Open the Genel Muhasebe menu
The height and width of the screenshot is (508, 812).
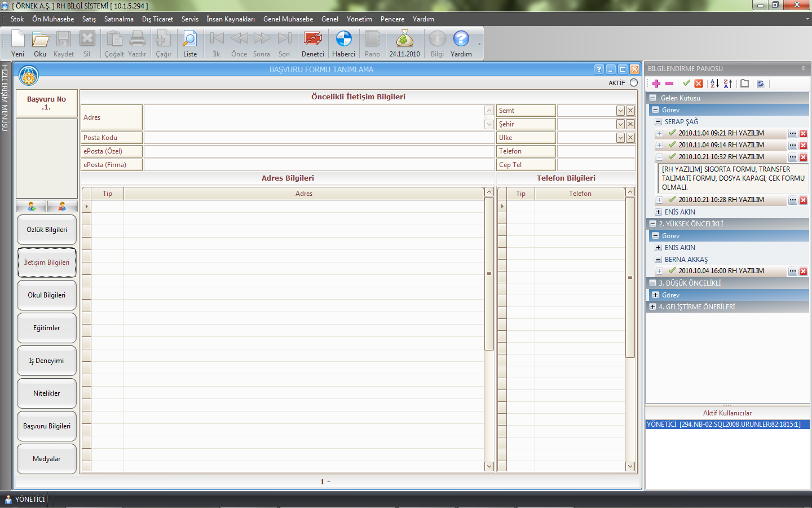[288, 19]
